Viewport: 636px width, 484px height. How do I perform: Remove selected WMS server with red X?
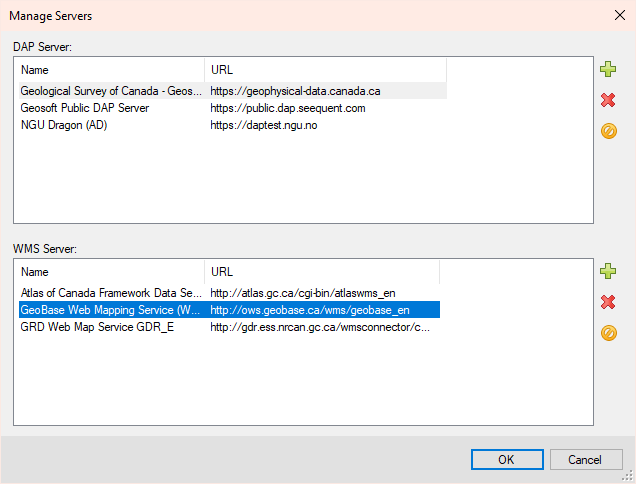[x=608, y=302]
